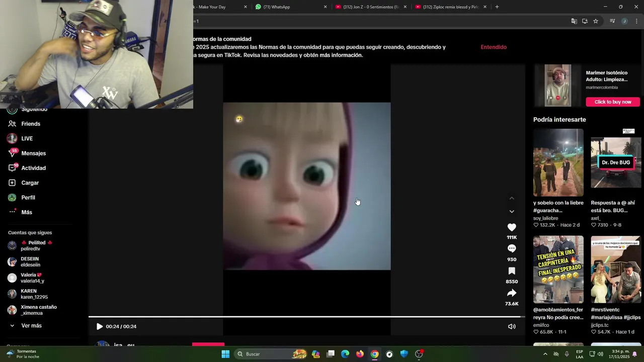The height and width of the screenshot is (362, 644).
Task: Click the translate page icon
Action: tap(574, 21)
